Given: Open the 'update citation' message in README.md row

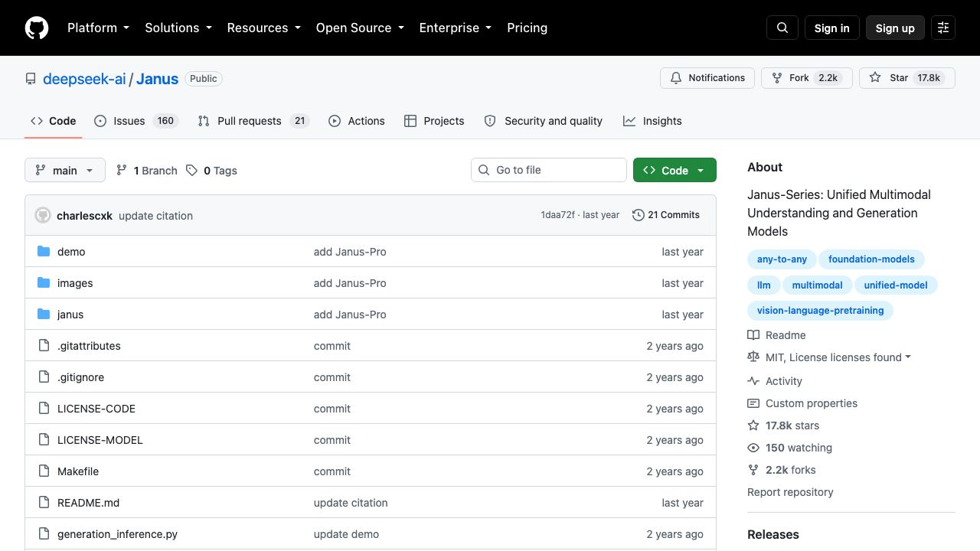Looking at the screenshot, I should 351,503.
